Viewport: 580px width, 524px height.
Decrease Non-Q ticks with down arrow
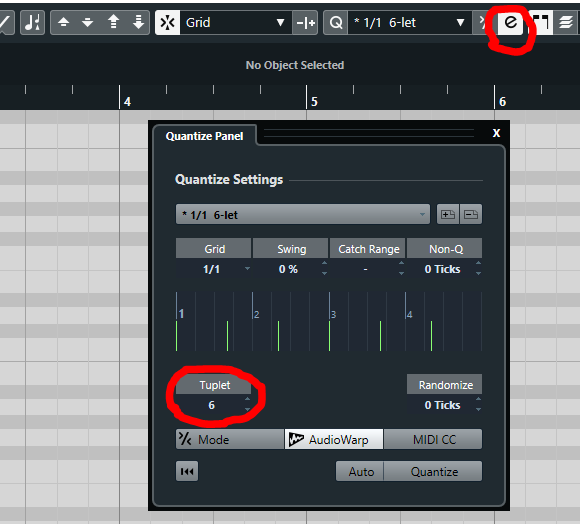pyautogui.click(x=478, y=274)
